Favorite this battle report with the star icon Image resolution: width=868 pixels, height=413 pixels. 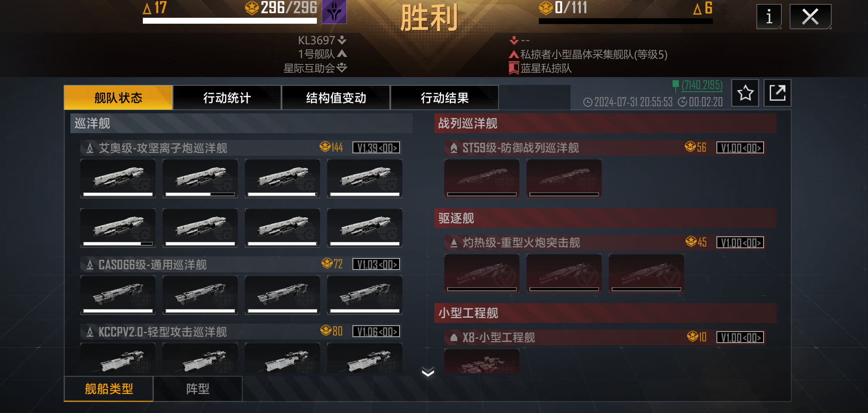point(745,93)
